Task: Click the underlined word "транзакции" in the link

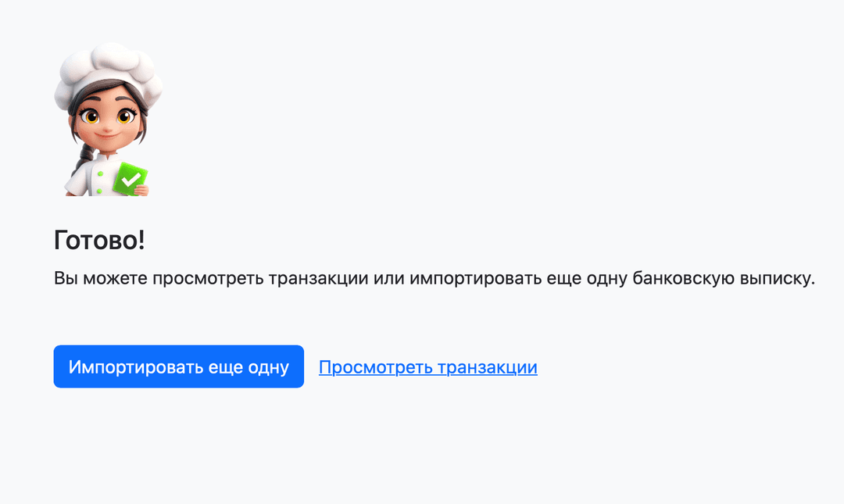Action: tap(487, 367)
